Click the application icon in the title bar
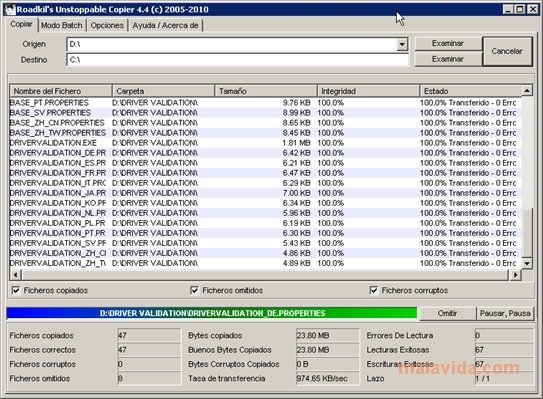 click(x=10, y=9)
